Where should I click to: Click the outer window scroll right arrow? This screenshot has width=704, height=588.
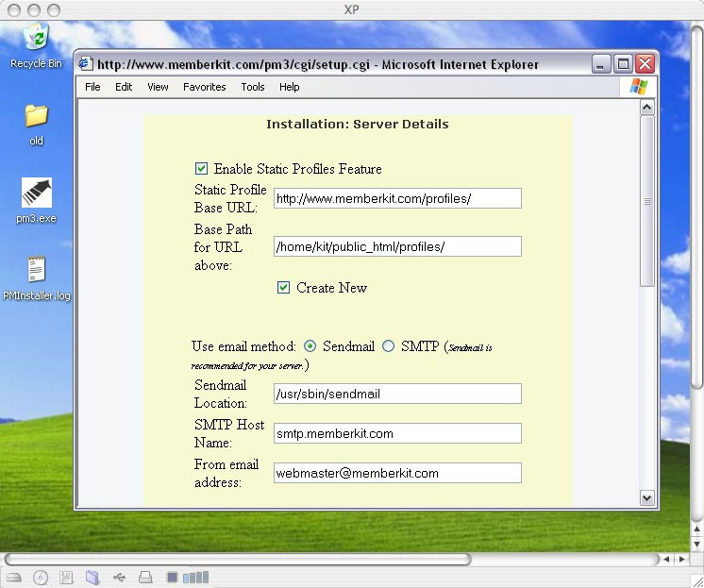tap(682, 560)
